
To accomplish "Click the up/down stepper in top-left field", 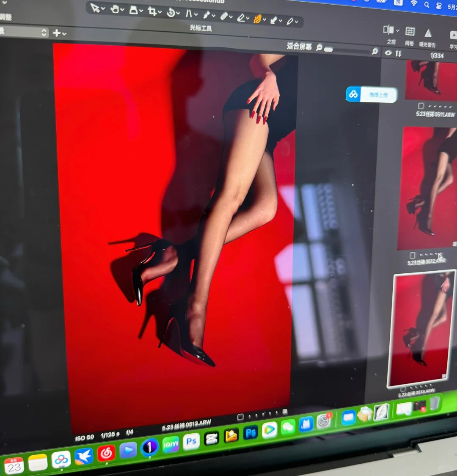I will pos(44,33).
